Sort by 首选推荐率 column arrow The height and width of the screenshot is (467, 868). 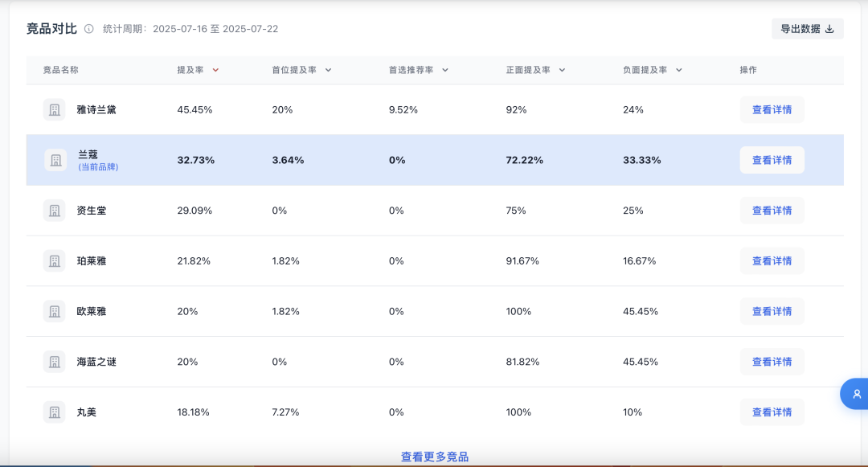(x=445, y=70)
